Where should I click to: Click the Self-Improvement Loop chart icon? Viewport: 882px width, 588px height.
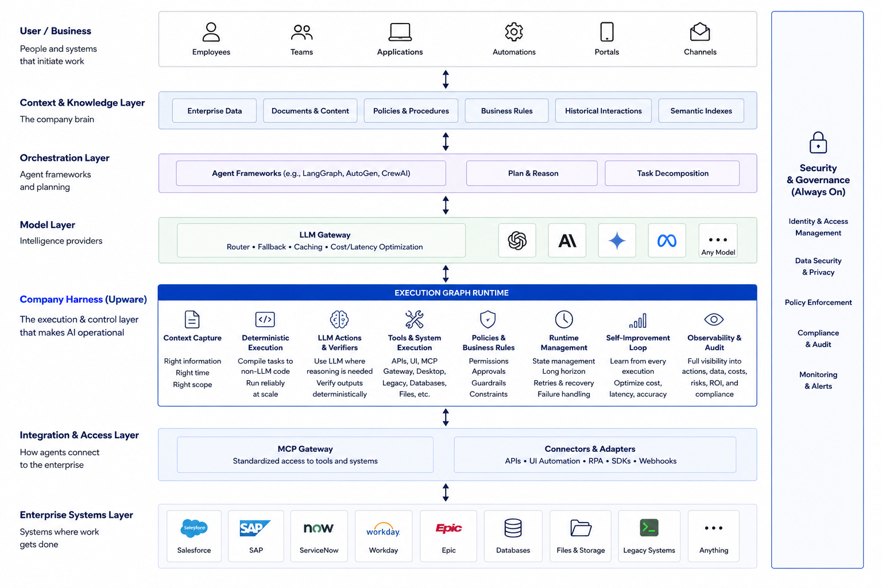(x=638, y=320)
